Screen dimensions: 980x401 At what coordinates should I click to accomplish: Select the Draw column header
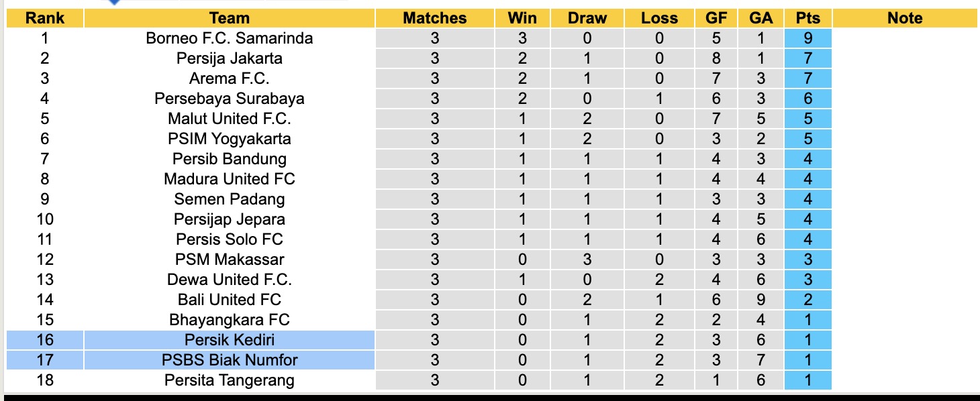point(587,18)
